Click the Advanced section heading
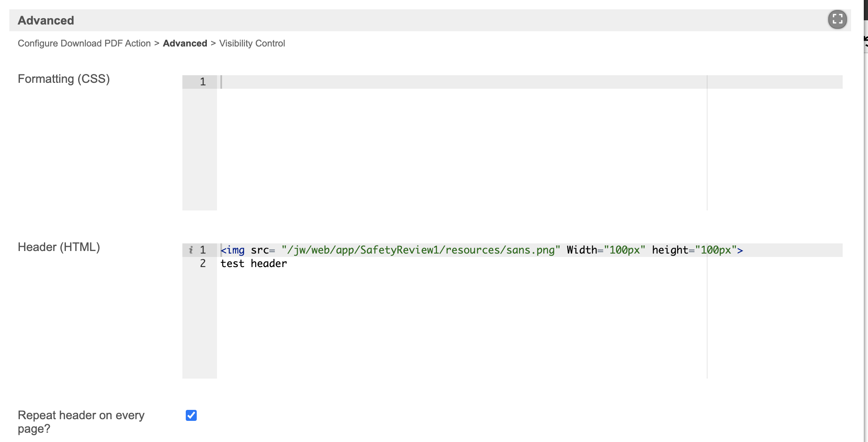Viewport: 868px width, 442px height. pyautogui.click(x=46, y=20)
